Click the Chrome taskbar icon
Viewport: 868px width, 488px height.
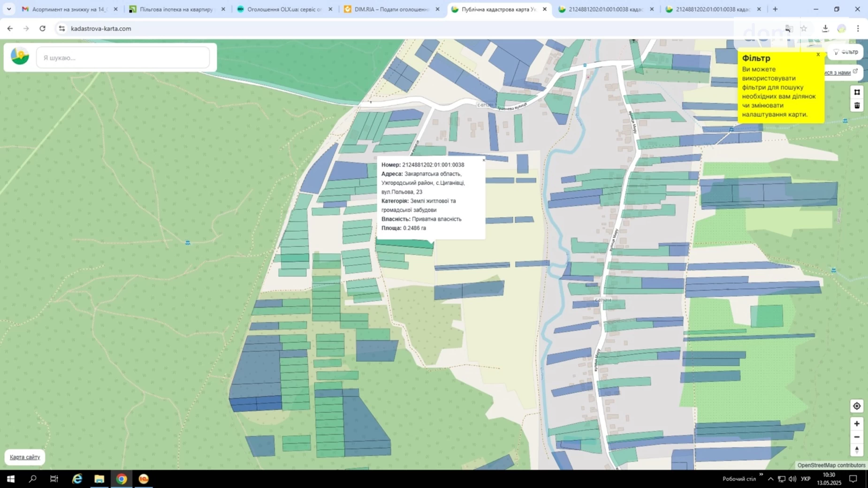pyautogui.click(x=122, y=479)
